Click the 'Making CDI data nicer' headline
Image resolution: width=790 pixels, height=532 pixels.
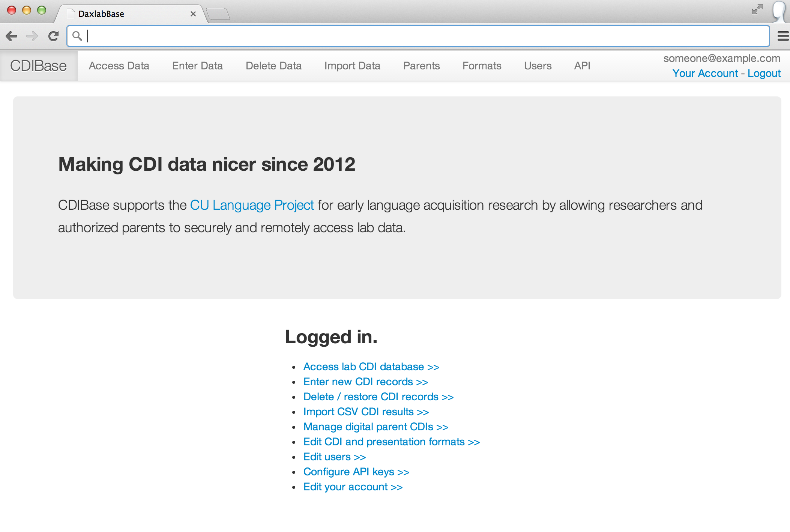coord(207,164)
